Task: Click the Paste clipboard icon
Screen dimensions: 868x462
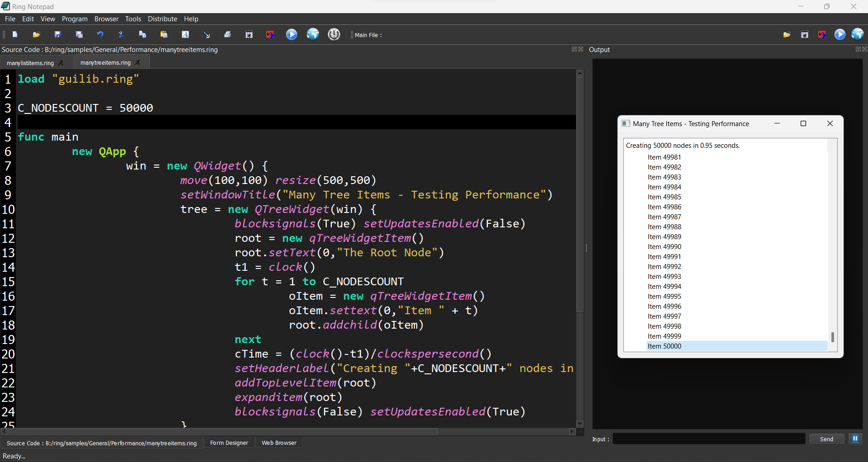Action: (164, 34)
